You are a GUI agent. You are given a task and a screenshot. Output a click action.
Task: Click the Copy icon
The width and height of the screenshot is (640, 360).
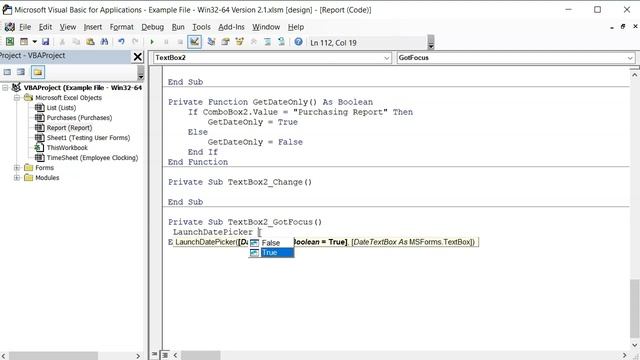pyautogui.click(x=76, y=42)
